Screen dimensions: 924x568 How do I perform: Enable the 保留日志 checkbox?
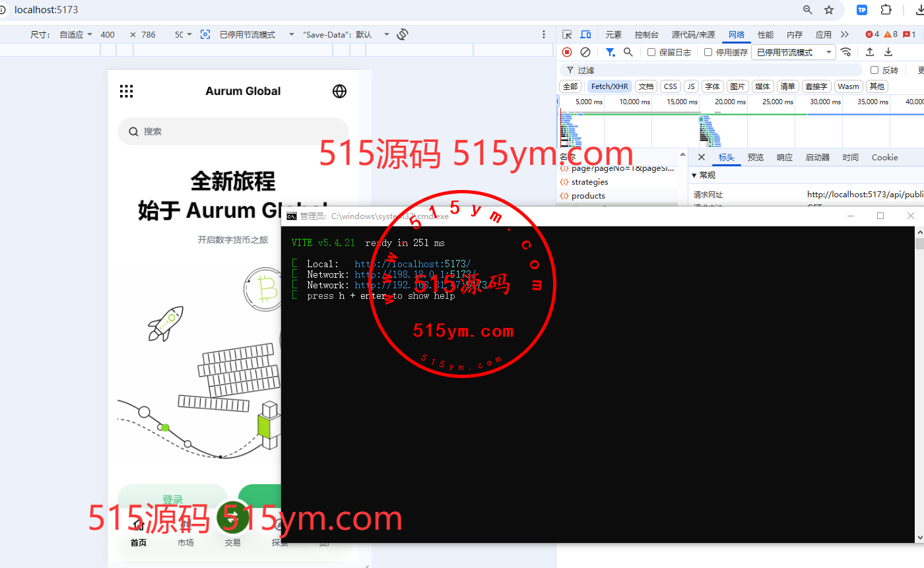point(651,52)
